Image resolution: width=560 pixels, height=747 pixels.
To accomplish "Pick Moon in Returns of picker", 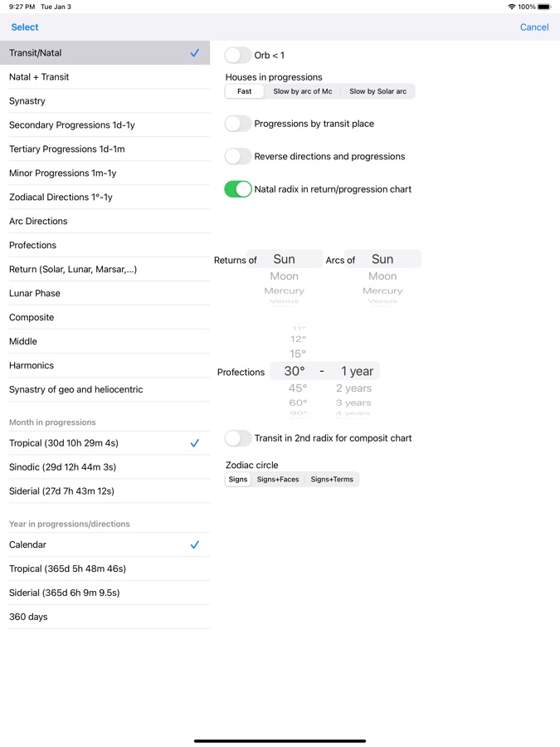I will pos(284,276).
